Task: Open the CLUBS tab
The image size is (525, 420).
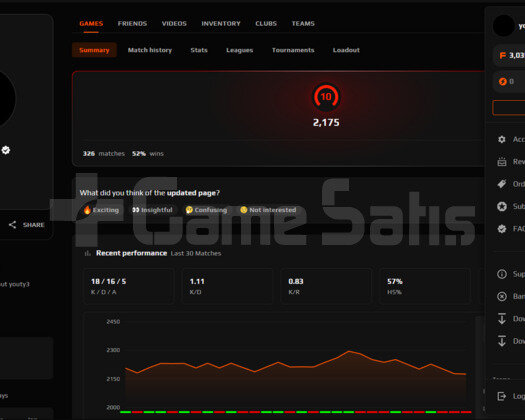Action: click(x=266, y=23)
